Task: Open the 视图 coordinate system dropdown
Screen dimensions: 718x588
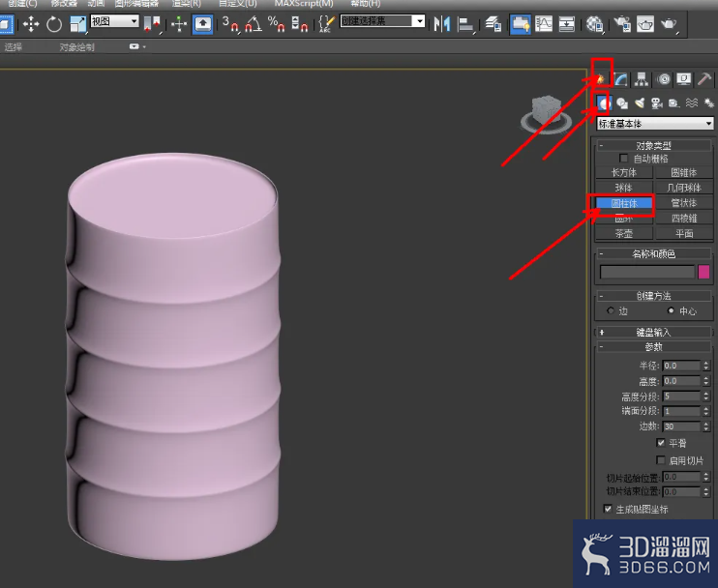Action: 114,21
